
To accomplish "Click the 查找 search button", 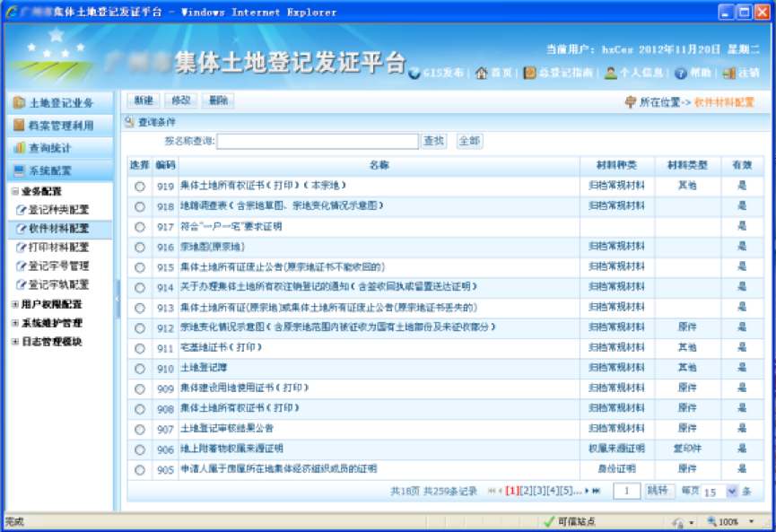I will 434,141.
